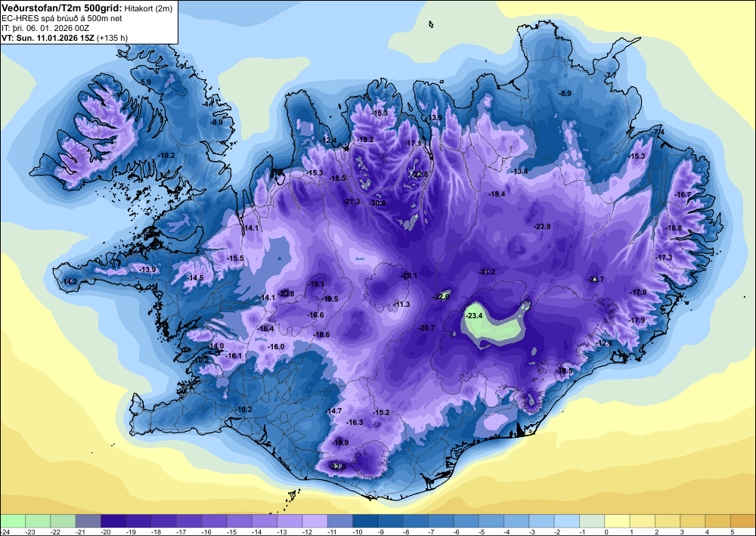Viewport: 756px width, 536px height.
Task: Select the -15.2 temperature label
Action: (381, 413)
